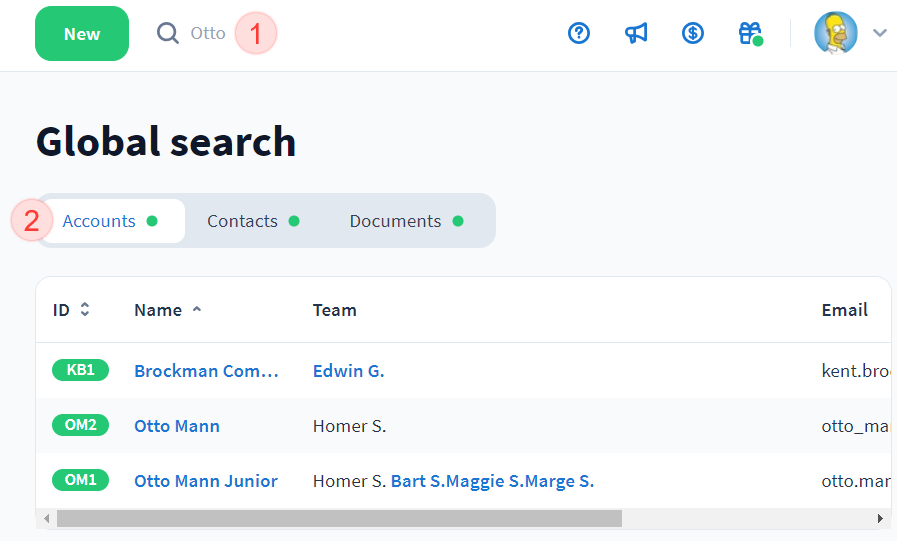Click the OM2 account ID badge
Viewport: 897px width, 541px height.
click(x=80, y=425)
